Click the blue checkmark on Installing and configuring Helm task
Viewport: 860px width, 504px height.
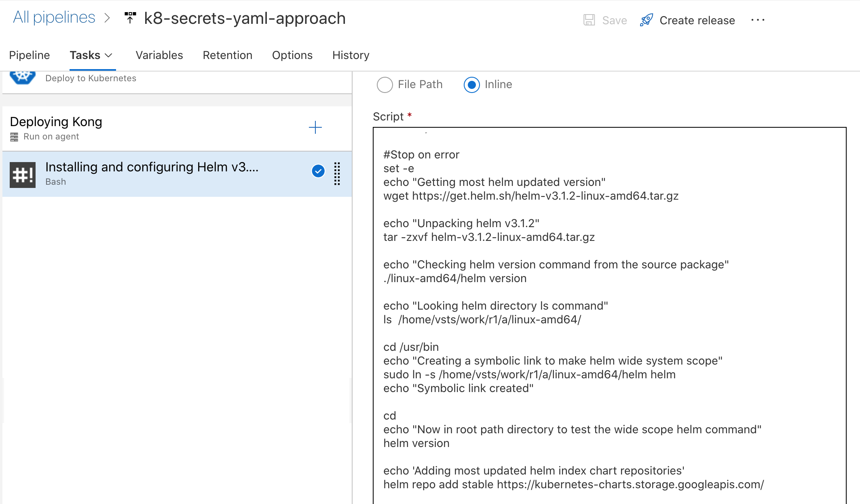[318, 171]
